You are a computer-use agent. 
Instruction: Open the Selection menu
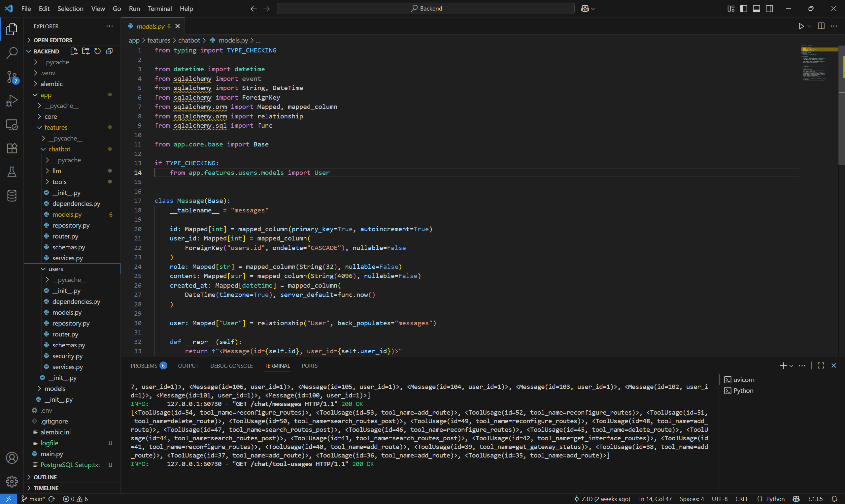click(x=70, y=9)
